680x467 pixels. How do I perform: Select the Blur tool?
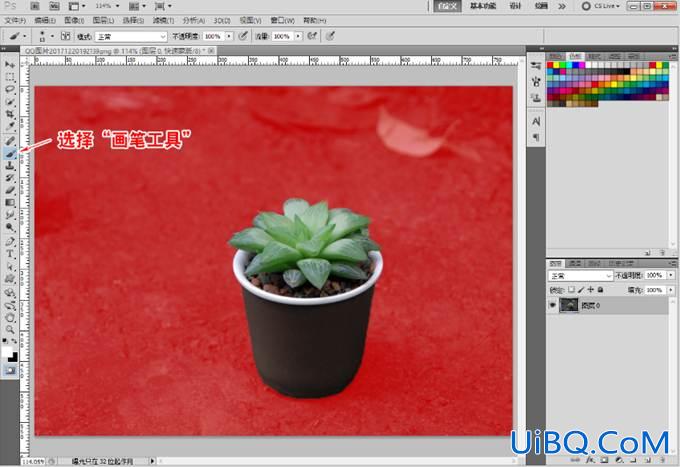tap(10, 215)
